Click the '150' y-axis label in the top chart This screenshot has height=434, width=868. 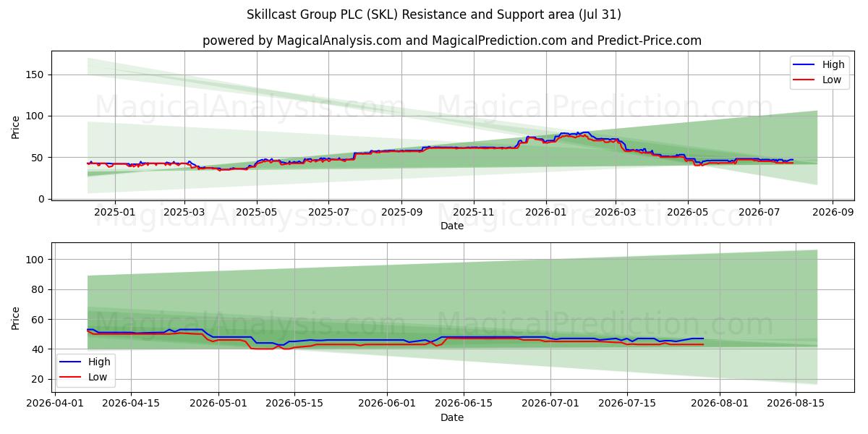[x=36, y=75]
